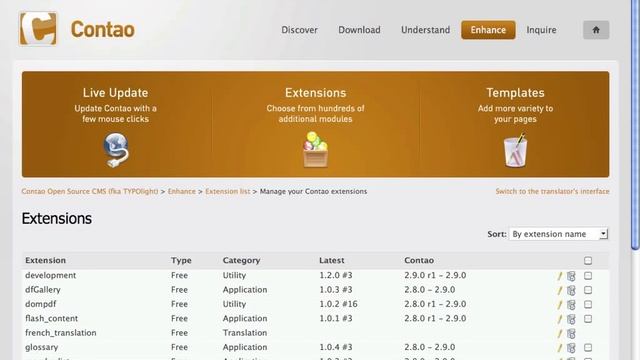The image size is (640, 360).
Task: Open releases icon for development row
Action: click(x=571, y=276)
